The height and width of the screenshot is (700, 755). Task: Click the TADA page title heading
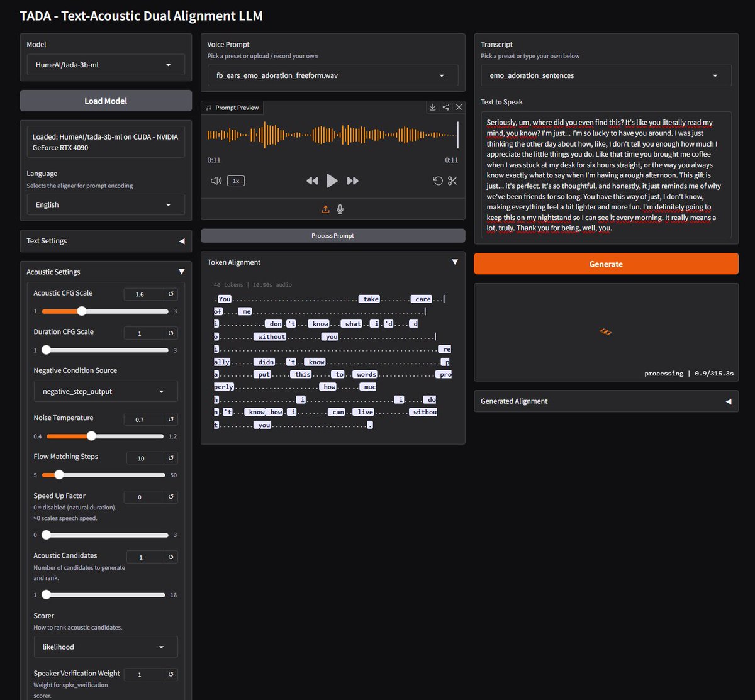click(141, 16)
